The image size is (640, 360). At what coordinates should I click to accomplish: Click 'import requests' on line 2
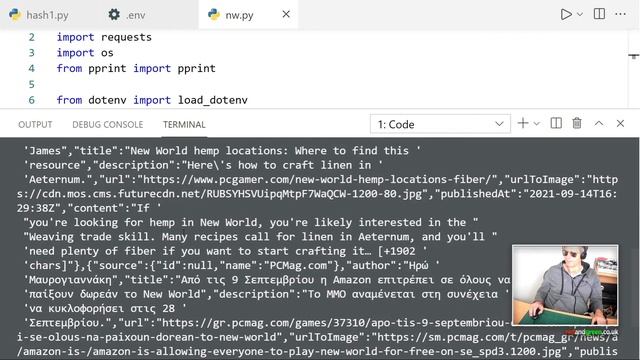[x=104, y=37]
